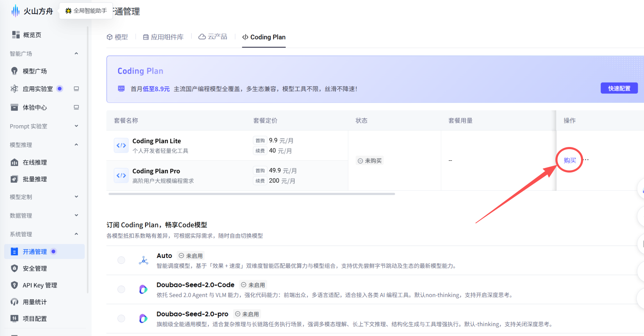Go to 体验中心 in the sidebar
Screen dimensions: 644x336
pos(35,107)
